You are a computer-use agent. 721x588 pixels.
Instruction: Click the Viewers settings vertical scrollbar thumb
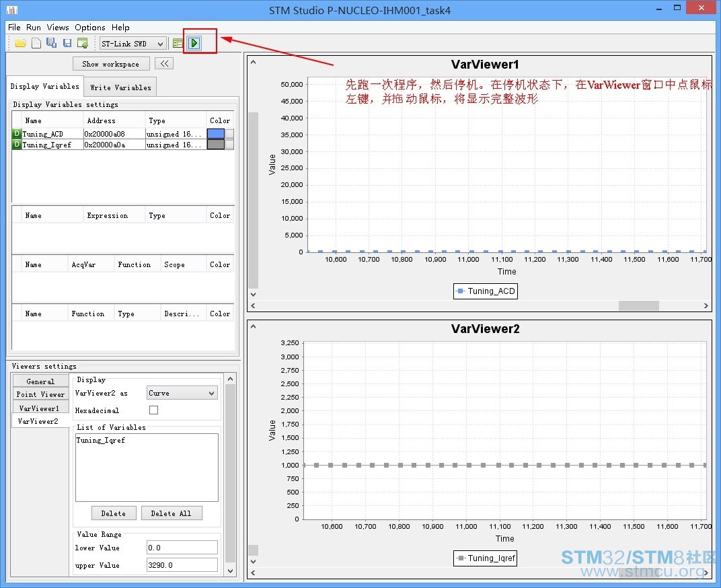point(231,474)
